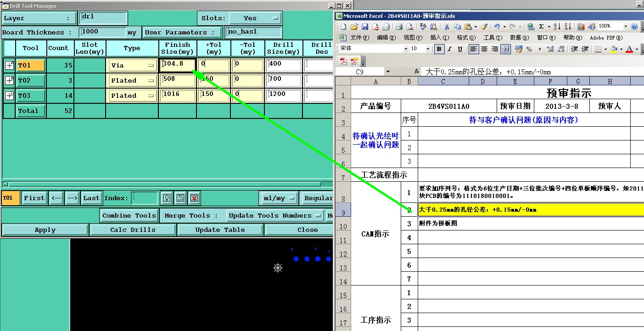Click Save icon in Excel toolbar
Image resolution: width=644 pixels, height=331 pixels.
(365, 27)
